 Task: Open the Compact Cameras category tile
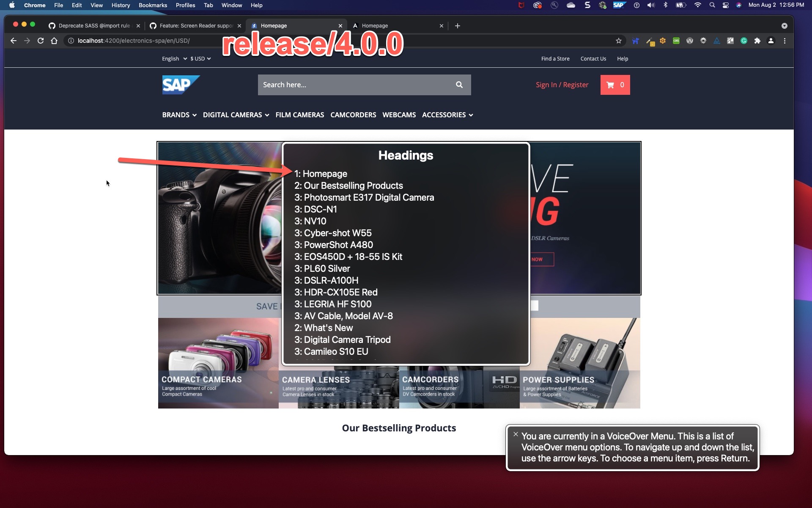(218, 363)
